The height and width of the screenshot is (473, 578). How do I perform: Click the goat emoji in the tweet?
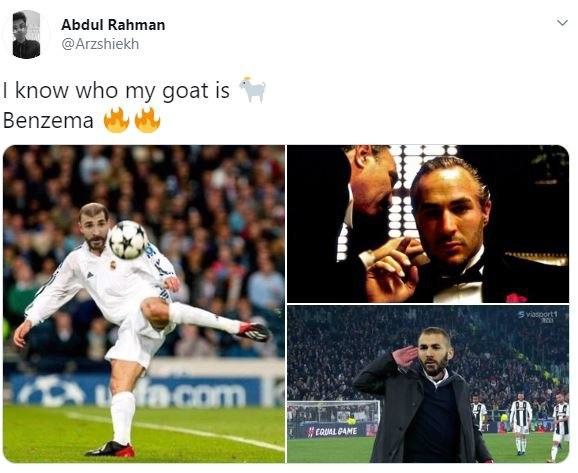pos(253,90)
